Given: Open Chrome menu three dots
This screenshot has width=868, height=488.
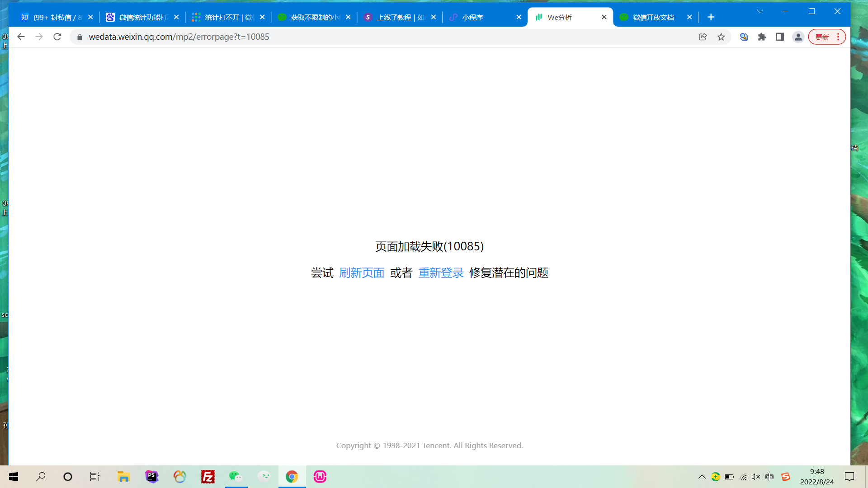Looking at the screenshot, I should [x=838, y=37].
